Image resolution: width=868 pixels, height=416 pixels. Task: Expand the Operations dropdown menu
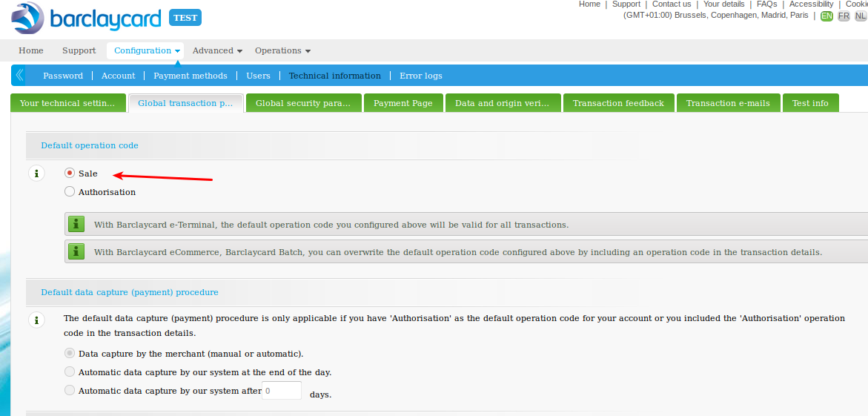point(282,50)
